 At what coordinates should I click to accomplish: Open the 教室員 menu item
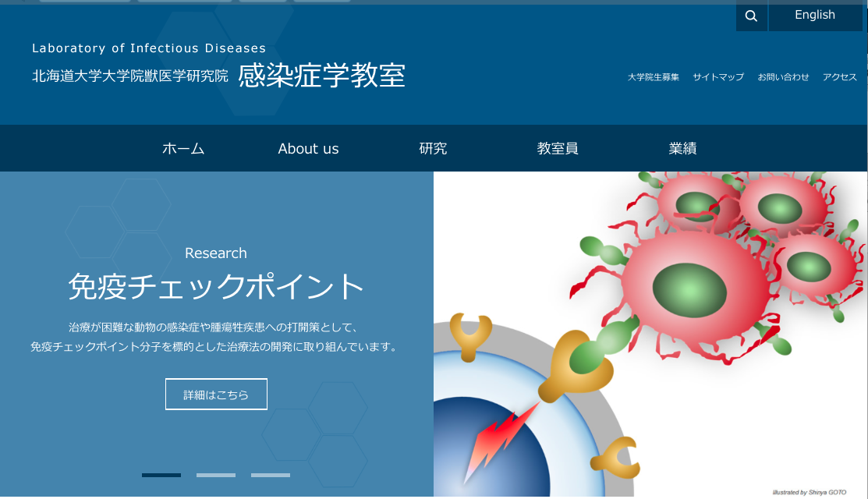pos(558,148)
